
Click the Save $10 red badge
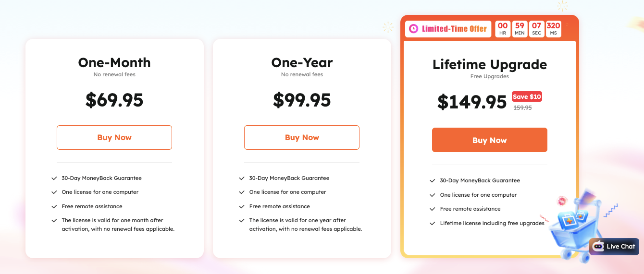527,96
